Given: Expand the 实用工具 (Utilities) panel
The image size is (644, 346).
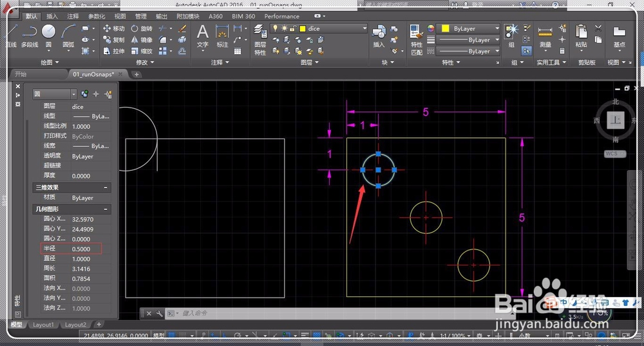Looking at the screenshot, I should click(x=551, y=62).
